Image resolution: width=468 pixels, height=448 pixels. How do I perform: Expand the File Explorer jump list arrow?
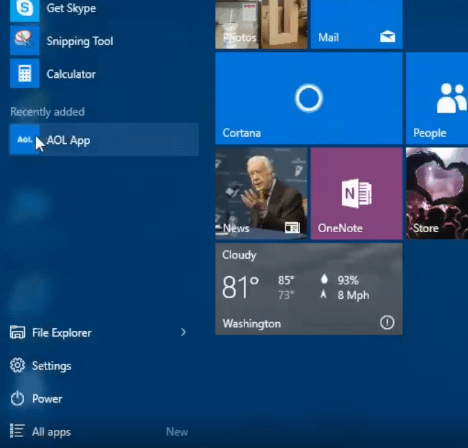pos(183,332)
